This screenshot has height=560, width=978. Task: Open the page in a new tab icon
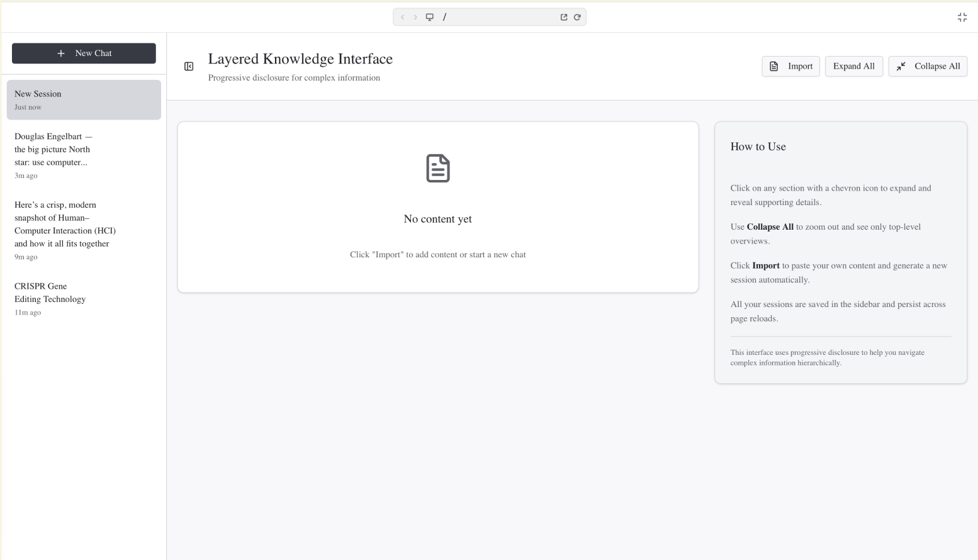tap(563, 17)
